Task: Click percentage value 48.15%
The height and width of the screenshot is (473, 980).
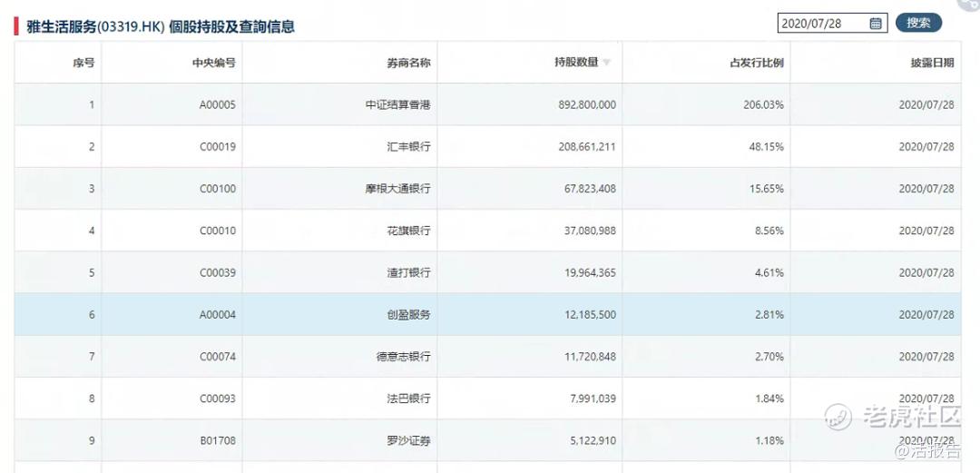Action: [767, 146]
